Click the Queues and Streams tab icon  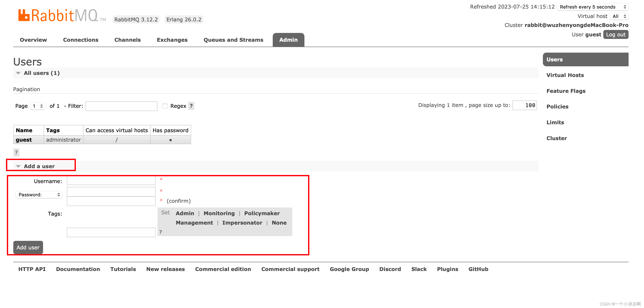pos(233,39)
